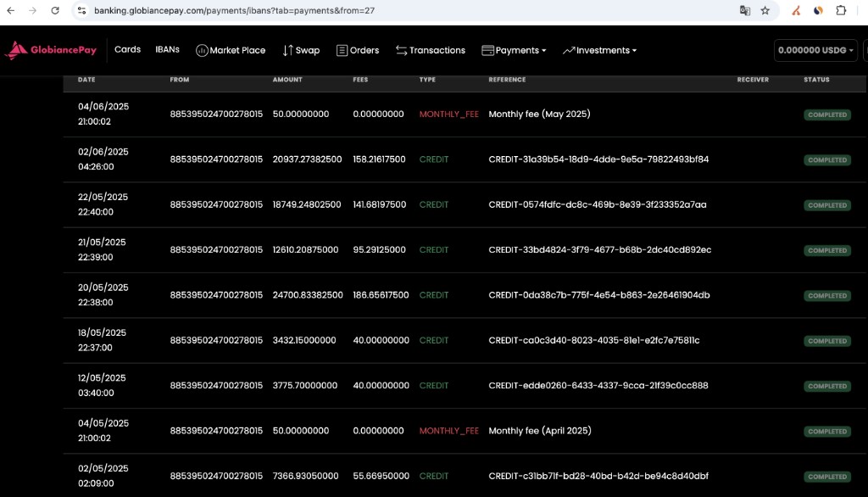Open site information icon in address bar

pos(81,10)
